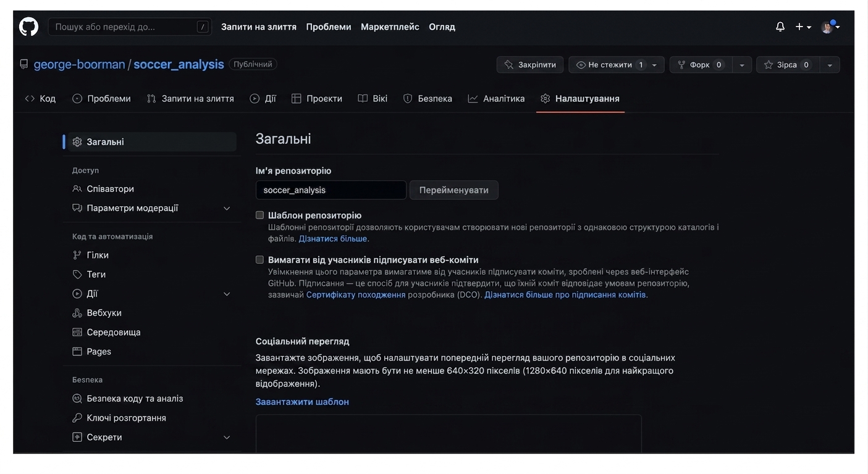This screenshot has width=868, height=474.
Task: Click the Безпека tab shield icon
Action: (408, 98)
